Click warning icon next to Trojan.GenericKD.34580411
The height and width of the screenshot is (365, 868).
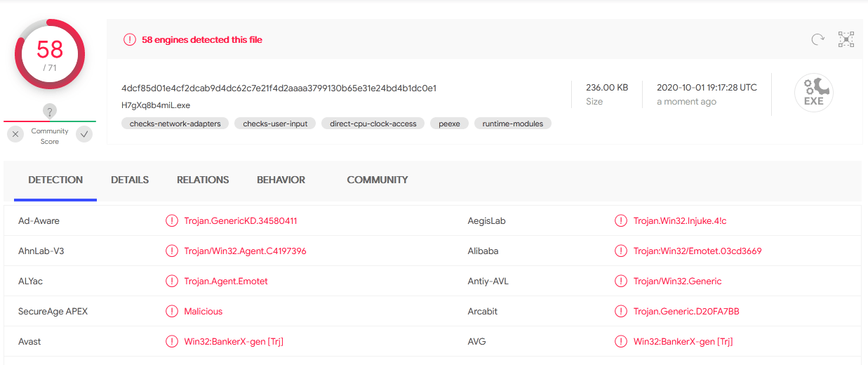[x=172, y=221]
